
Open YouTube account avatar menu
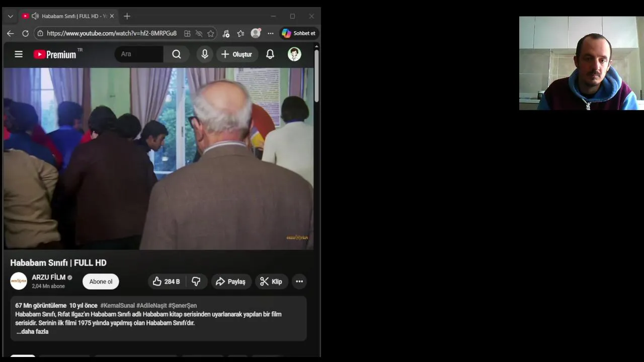[294, 54]
